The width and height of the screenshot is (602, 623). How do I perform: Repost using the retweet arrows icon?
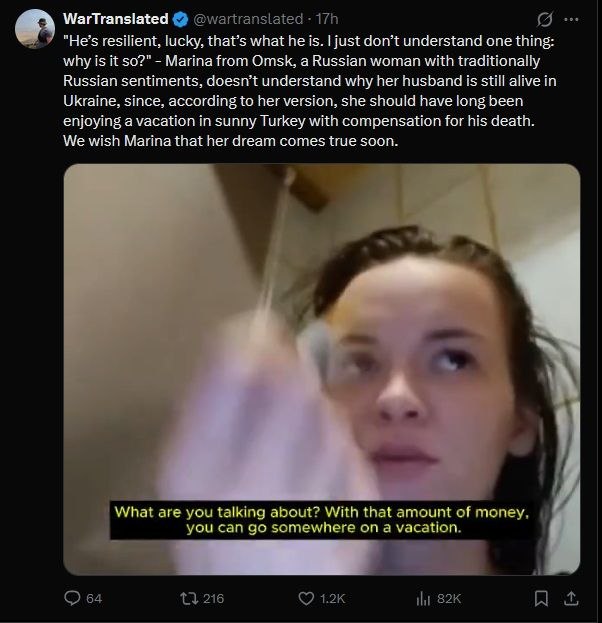[x=188, y=598]
